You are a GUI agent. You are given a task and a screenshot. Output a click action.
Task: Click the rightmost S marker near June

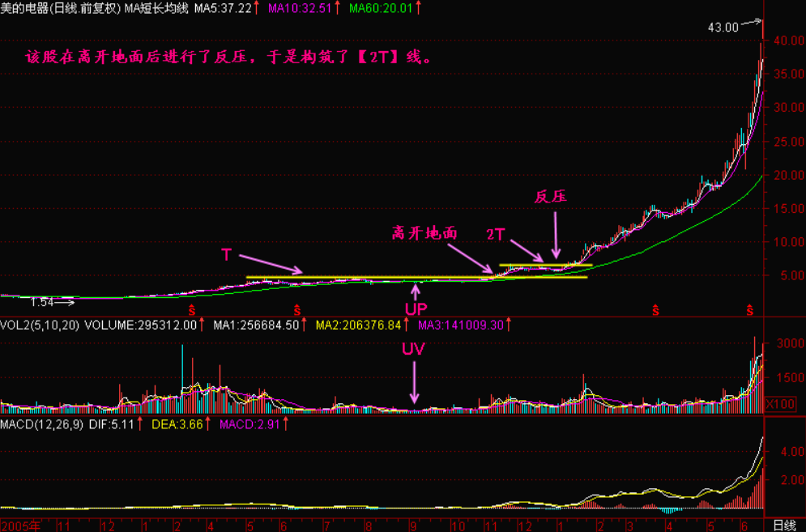pos(750,310)
